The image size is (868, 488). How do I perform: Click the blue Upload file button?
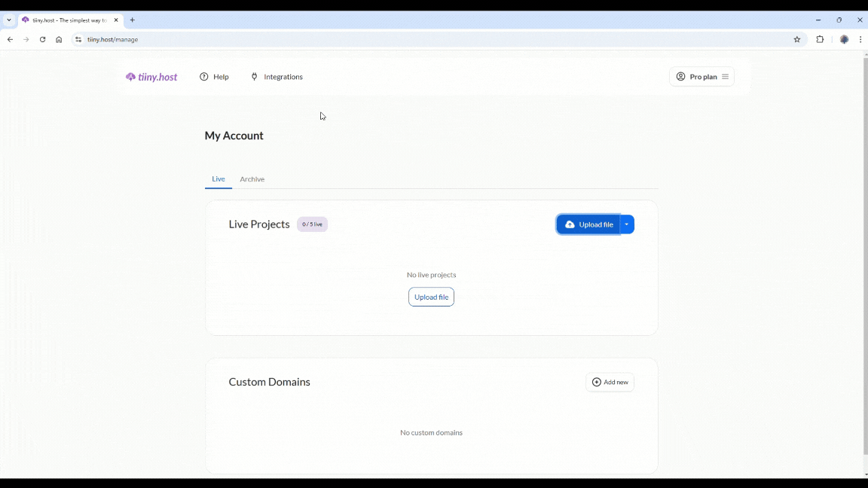[588, 224]
